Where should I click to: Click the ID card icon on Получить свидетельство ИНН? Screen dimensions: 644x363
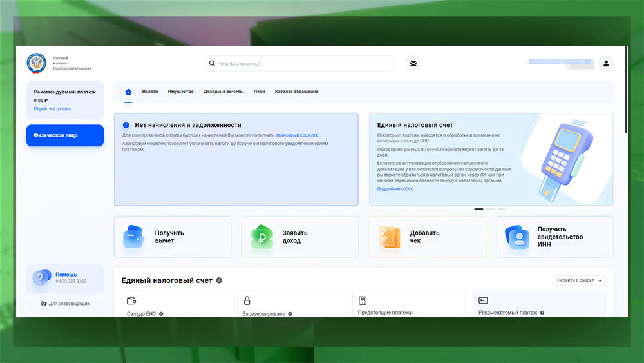pyautogui.click(x=516, y=237)
